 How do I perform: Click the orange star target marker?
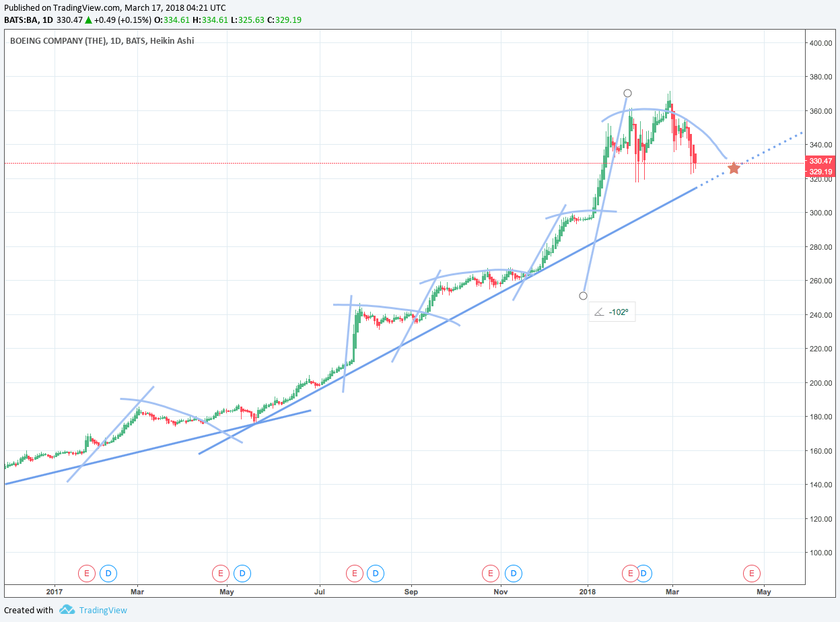click(x=734, y=168)
